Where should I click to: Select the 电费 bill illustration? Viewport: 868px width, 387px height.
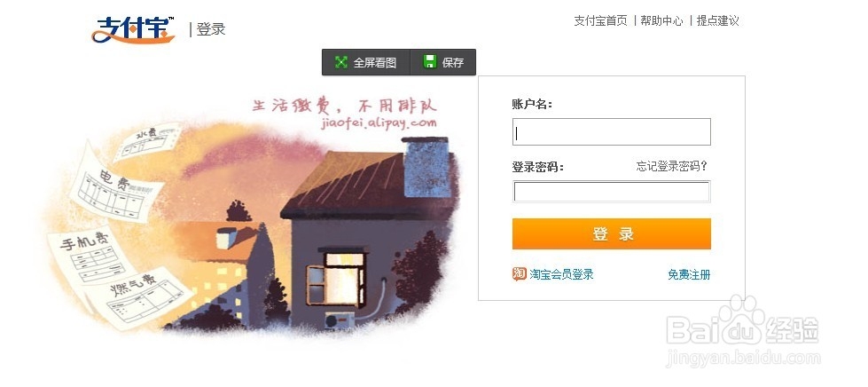(x=115, y=188)
